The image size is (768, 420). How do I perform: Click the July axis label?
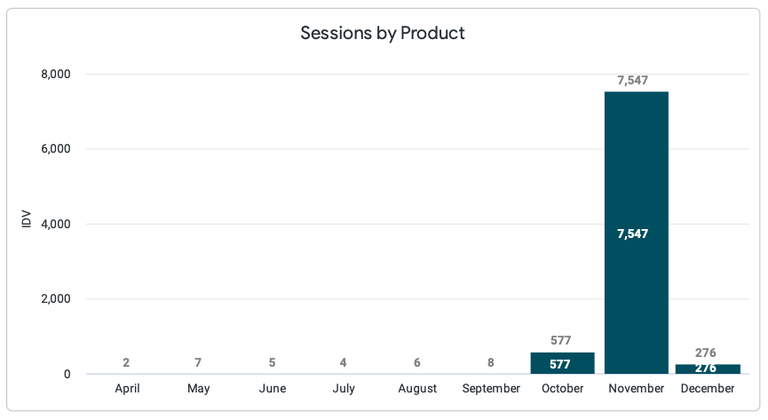tap(343, 388)
